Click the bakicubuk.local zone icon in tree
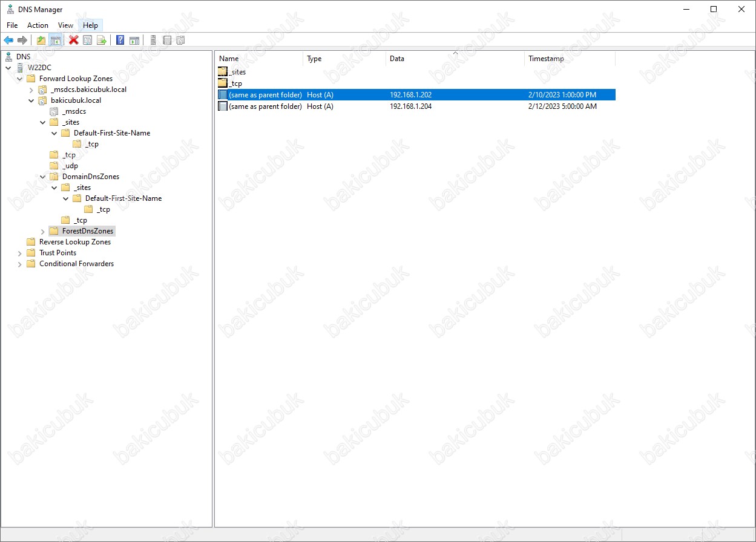The image size is (756, 542). (42, 100)
